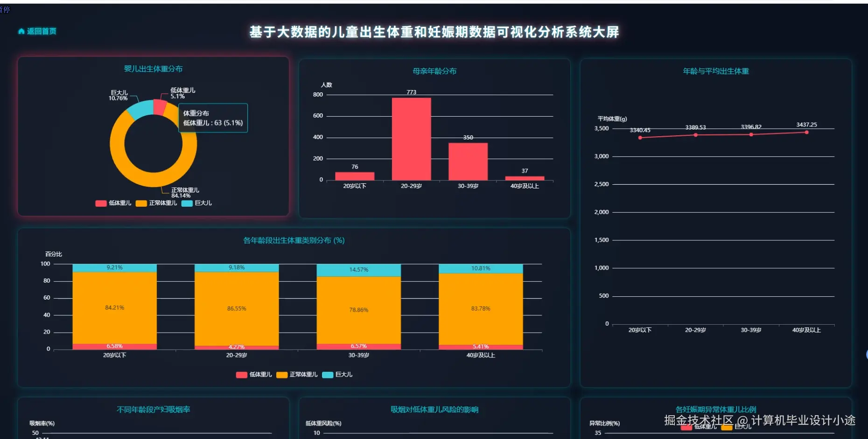Click the 吸烟对低体重儿风险的影响 panel title

[x=434, y=410]
